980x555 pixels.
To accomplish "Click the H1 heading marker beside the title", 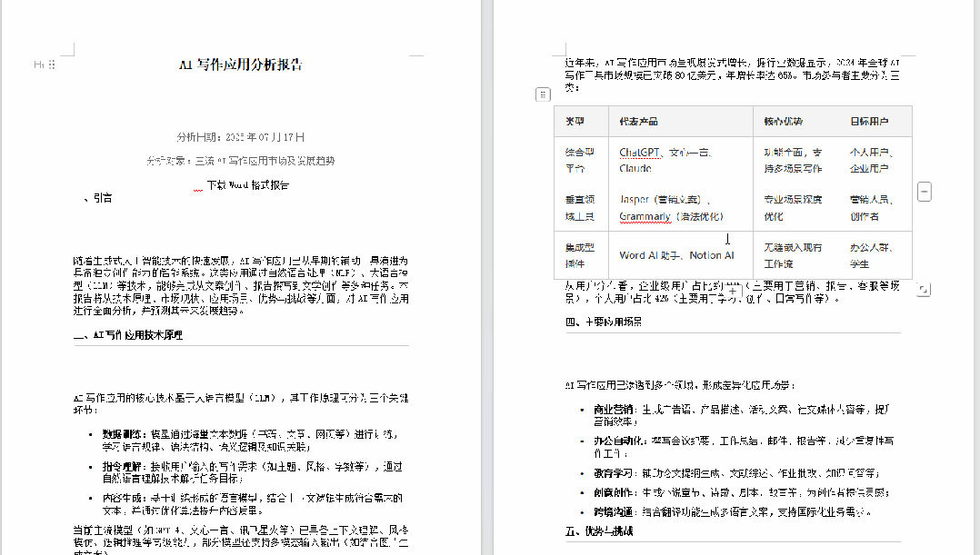I will (x=39, y=64).
